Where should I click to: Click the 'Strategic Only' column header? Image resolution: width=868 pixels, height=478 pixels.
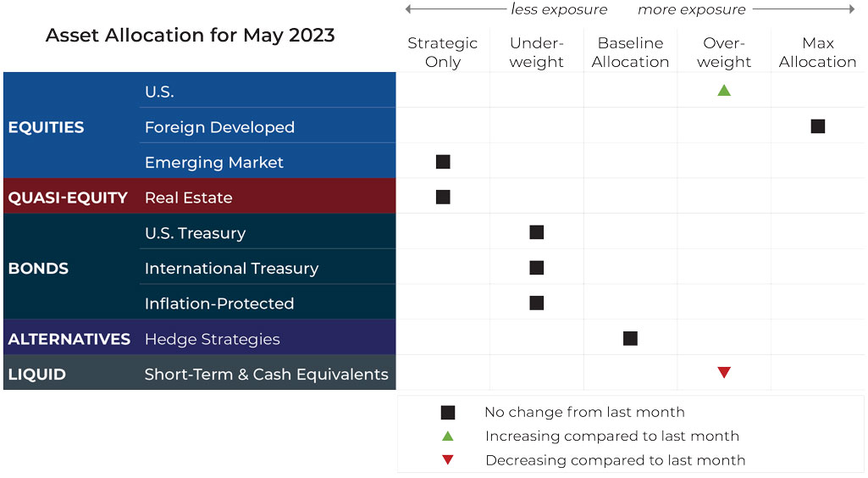442,52
